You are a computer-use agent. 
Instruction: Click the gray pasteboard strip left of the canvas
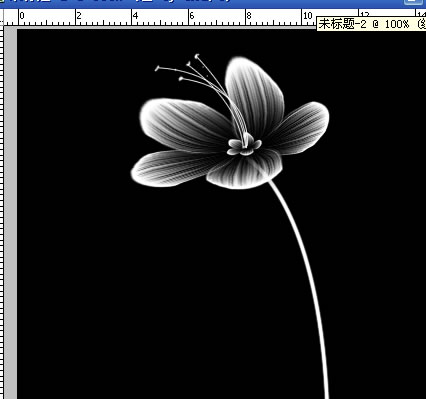coord(10,213)
